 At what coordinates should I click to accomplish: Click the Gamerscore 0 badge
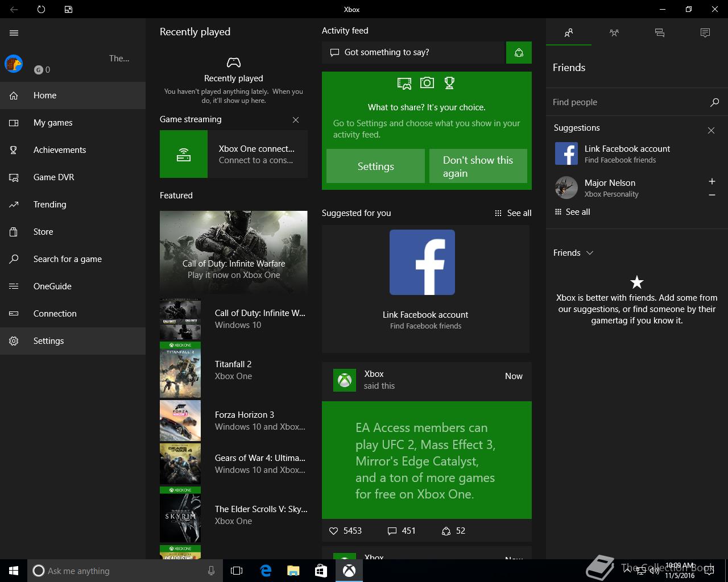42,70
